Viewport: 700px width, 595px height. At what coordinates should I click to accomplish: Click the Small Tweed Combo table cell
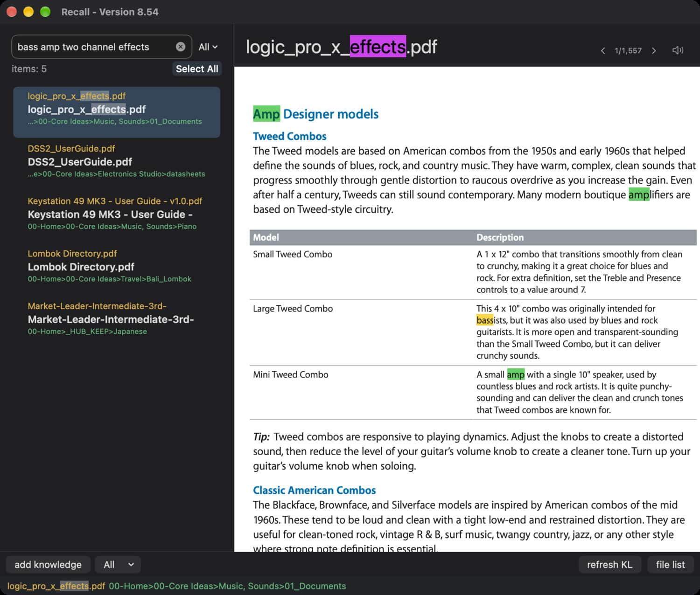point(293,254)
